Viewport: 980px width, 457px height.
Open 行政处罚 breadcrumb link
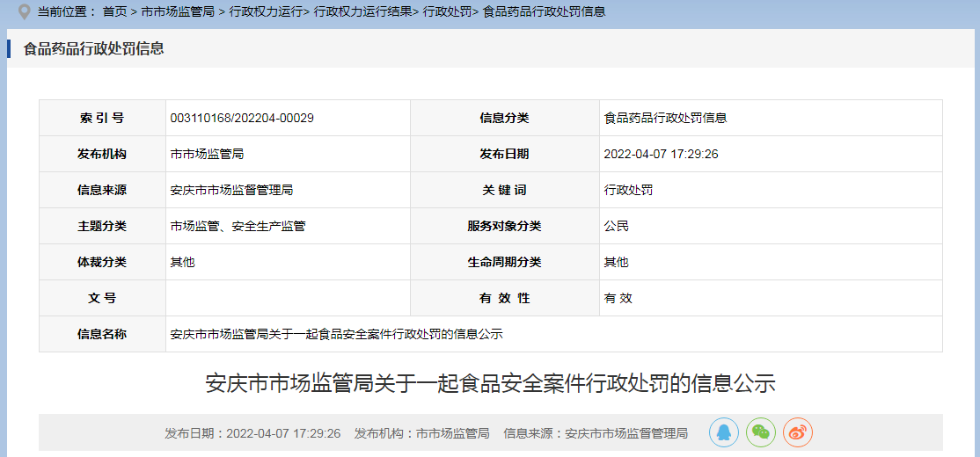coord(447,11)
